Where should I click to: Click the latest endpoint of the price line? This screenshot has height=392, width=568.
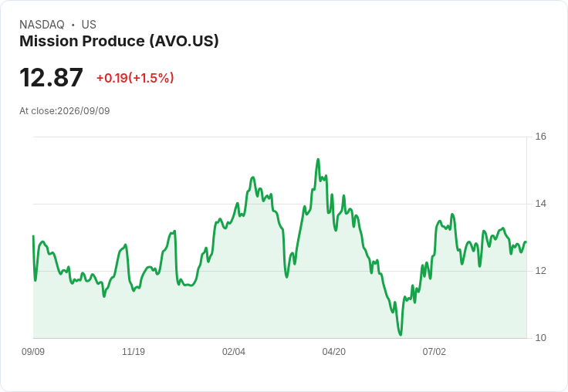coord(526,242)
